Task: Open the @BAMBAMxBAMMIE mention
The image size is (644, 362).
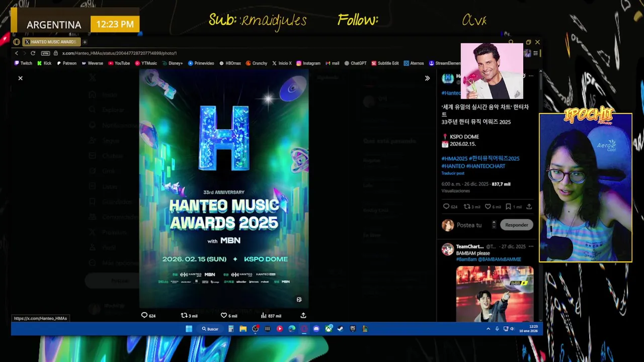Action: click(x=500, y=259)
